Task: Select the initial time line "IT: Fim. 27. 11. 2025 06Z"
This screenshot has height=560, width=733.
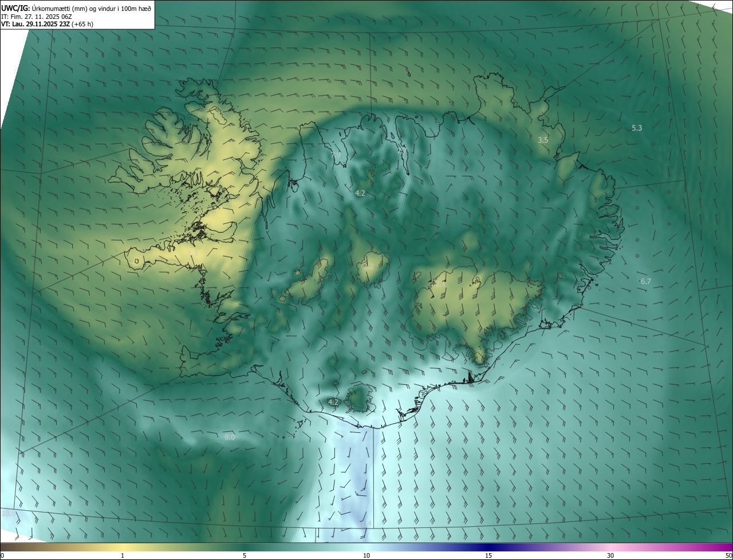Action: [x=36, y=16]
